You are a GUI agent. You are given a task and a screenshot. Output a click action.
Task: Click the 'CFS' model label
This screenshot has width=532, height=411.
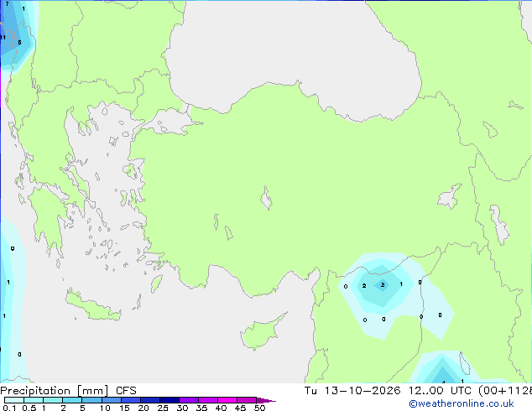click(126, 391)
